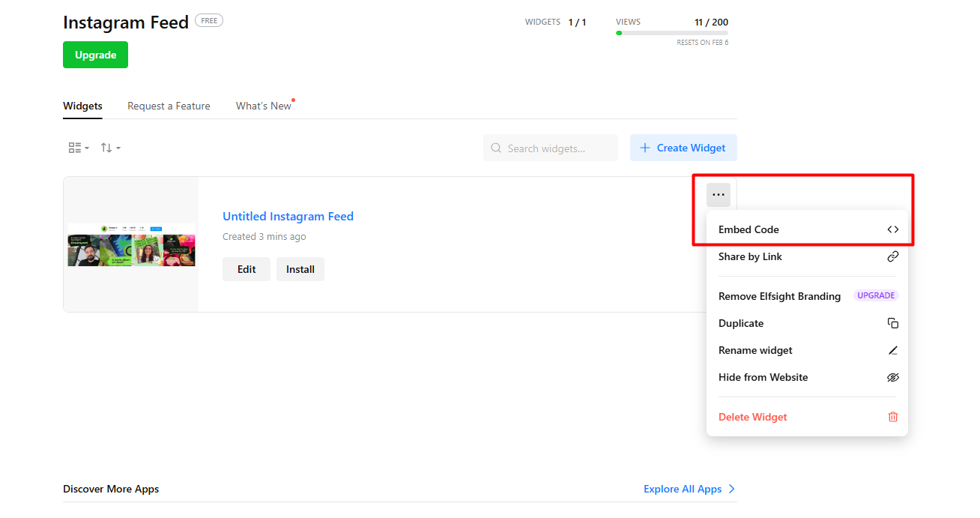Click the Install button

click(x=300, y=269)
